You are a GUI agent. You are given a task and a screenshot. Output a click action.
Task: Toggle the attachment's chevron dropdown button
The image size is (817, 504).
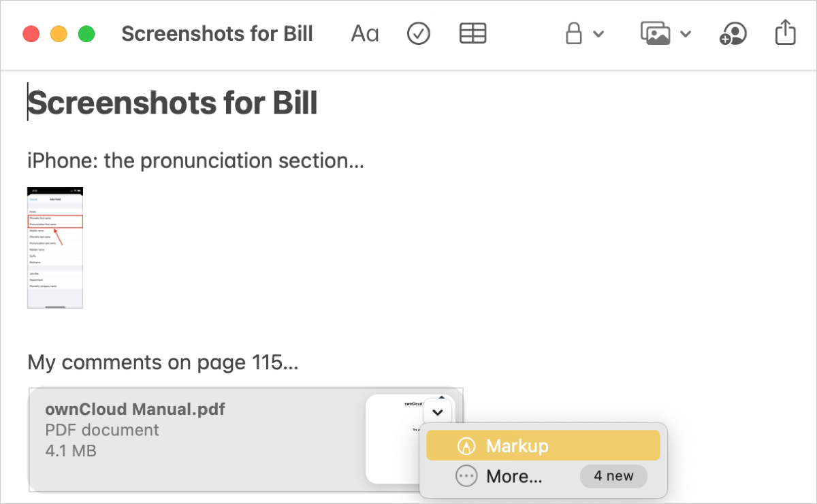tap(438, 411)
